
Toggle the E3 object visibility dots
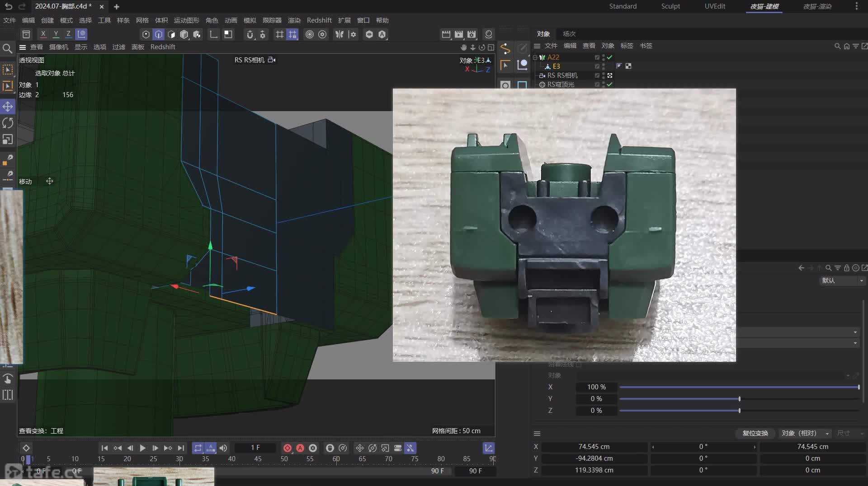(x=604, y=66)
